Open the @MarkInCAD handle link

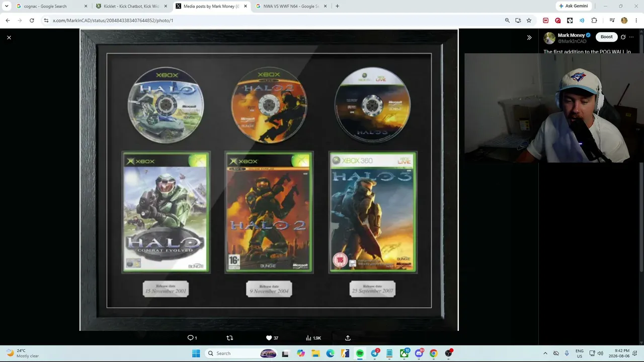point(572,41)
